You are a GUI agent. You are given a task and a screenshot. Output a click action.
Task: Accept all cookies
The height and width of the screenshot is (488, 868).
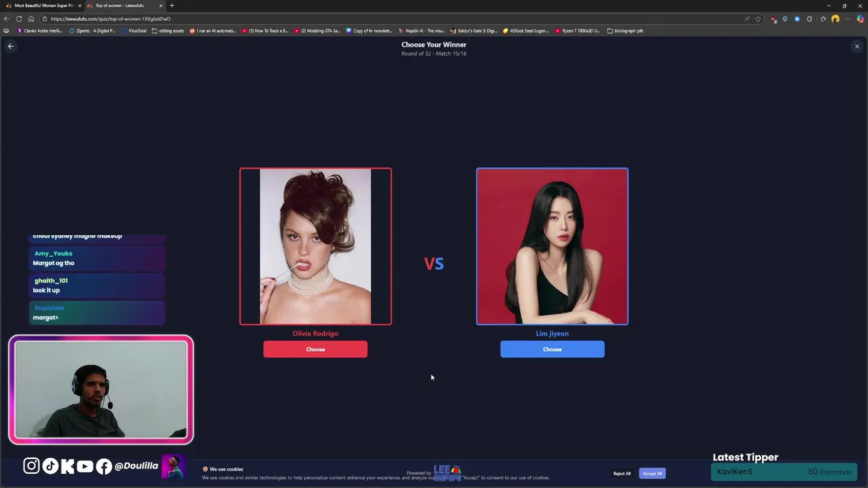pos(652,473)
